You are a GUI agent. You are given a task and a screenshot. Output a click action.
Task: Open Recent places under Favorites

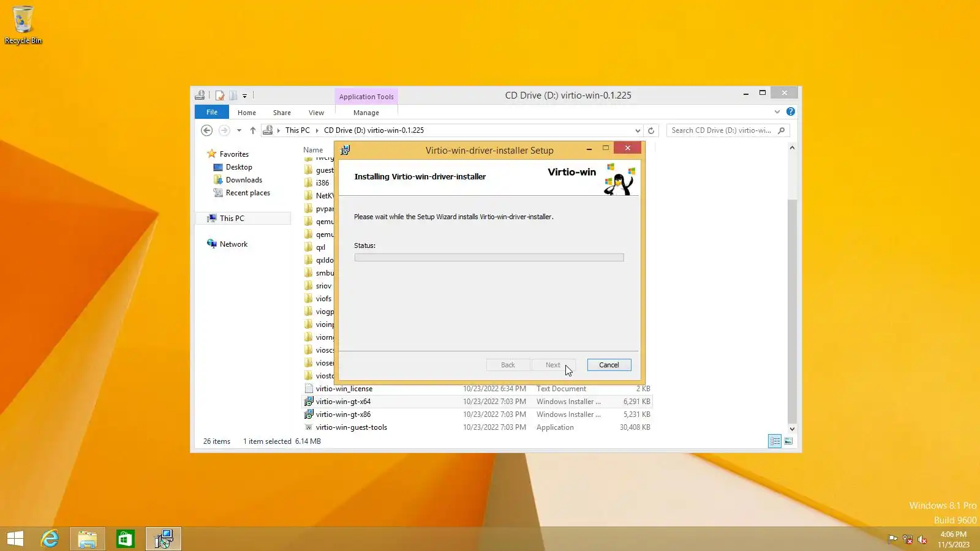pyautogui.click(x=247, y=193)
